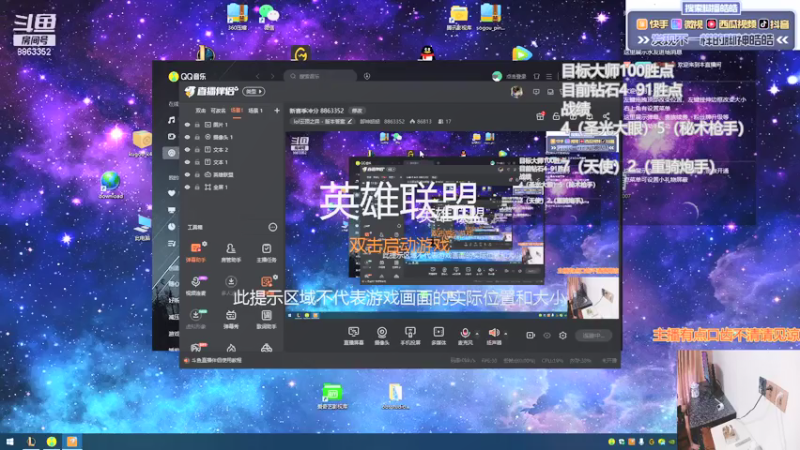Open the Windows Start menu

click(10, 442)
